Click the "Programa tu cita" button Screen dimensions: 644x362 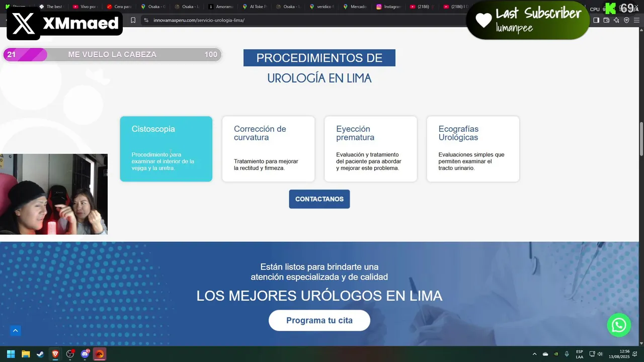click(x=319, y=320)
